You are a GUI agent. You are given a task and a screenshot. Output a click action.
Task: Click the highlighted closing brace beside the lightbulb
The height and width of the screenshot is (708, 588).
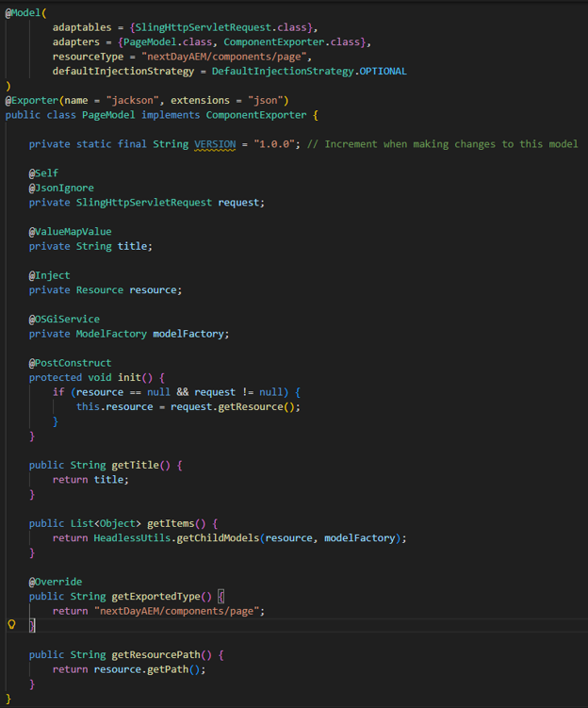(x=32, y=626)
